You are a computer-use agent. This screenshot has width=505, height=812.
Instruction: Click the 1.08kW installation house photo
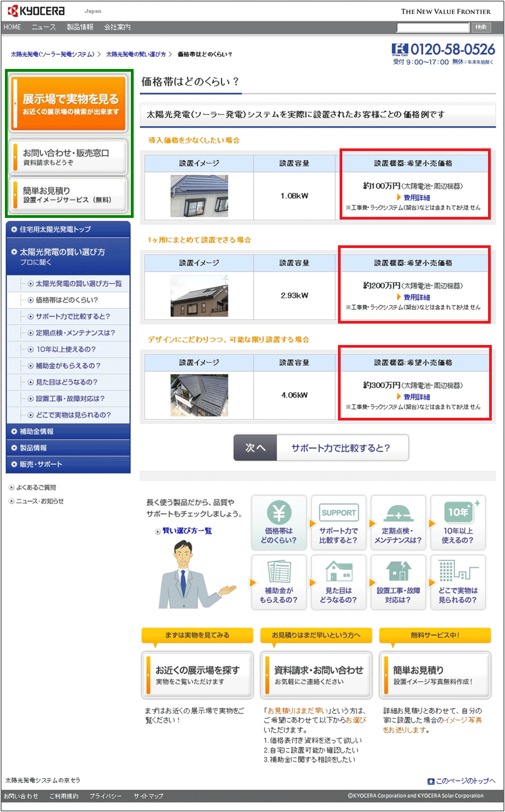199,196
